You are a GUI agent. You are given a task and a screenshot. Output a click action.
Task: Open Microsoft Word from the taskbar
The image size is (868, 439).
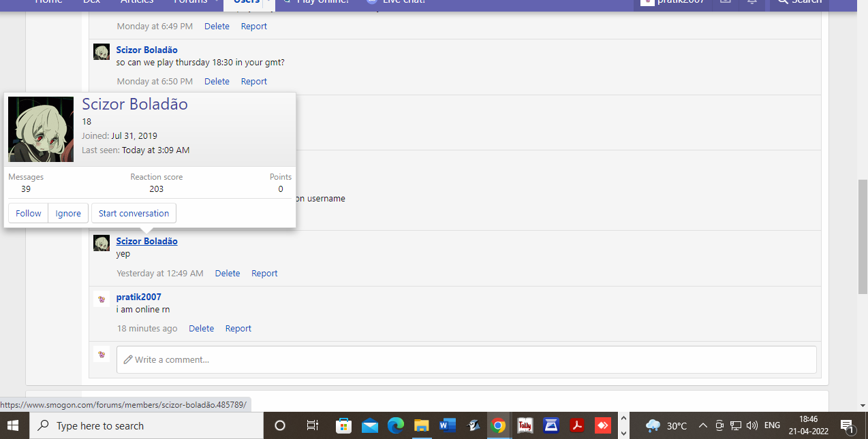coord(447,425)
